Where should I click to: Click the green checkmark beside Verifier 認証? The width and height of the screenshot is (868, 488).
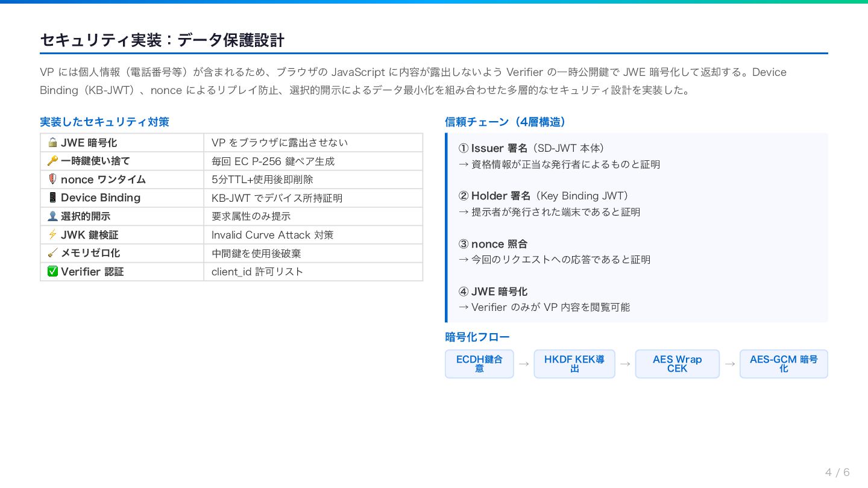tap(52, 272)
